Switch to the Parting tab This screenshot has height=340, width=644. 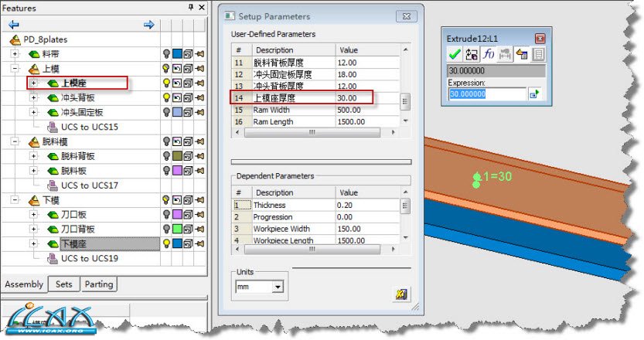pyautogui.click(x=99, y=284)
